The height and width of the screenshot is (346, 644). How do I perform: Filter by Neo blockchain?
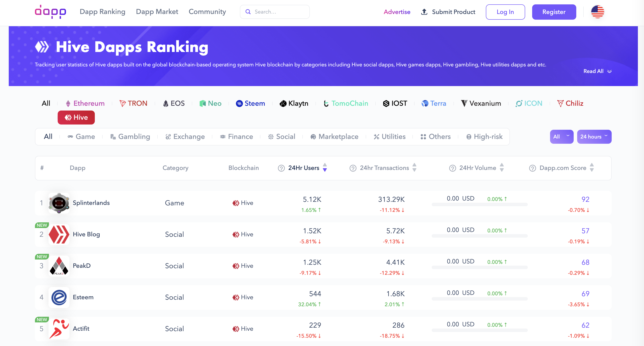tap(210, 104)
